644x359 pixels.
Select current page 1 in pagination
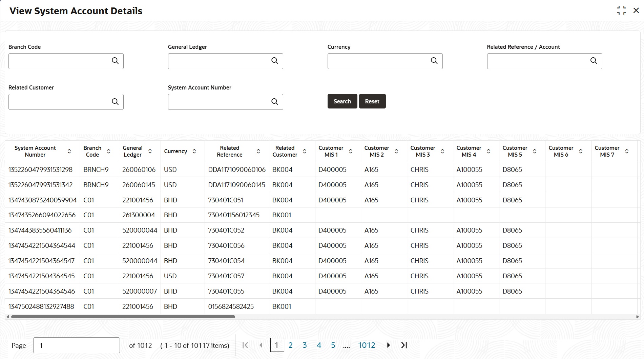[x=277, y=345]
